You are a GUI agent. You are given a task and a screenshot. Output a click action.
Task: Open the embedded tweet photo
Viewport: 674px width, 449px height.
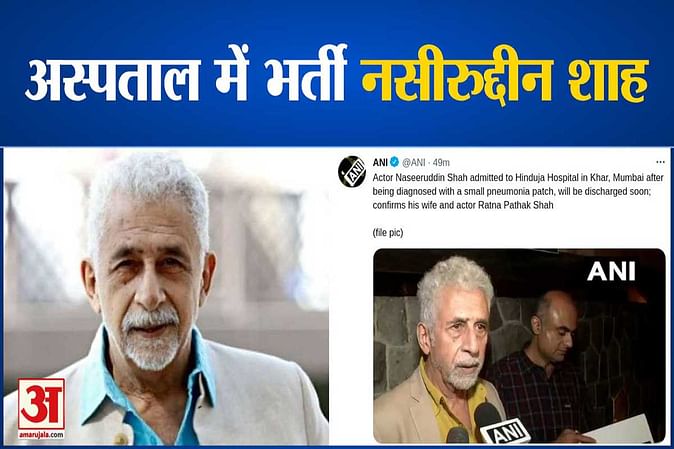[519, 345]
